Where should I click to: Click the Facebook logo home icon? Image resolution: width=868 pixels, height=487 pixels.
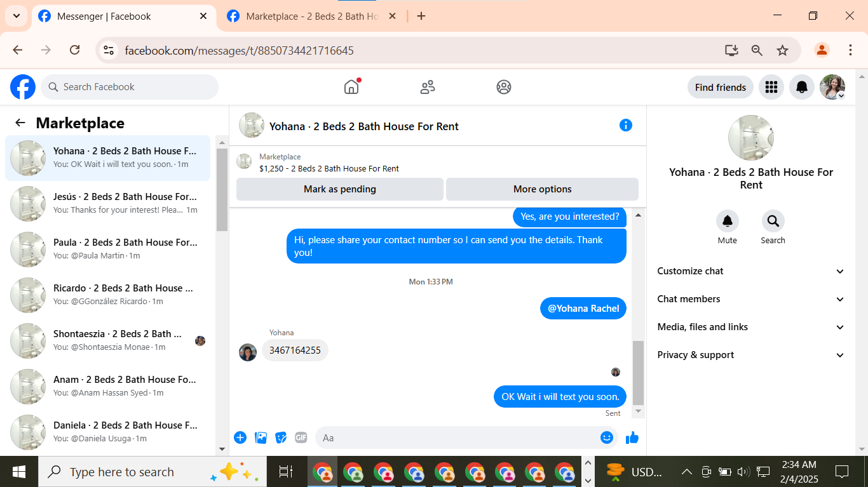(23, 87)
